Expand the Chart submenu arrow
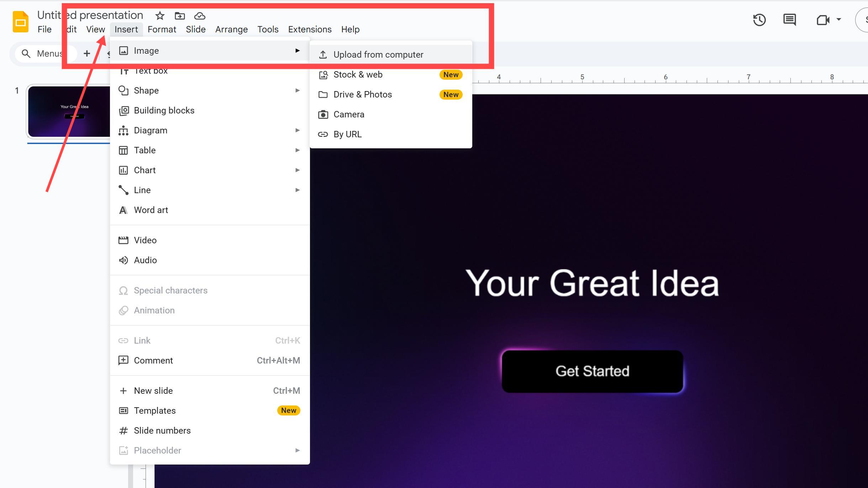868x488 pixels. (x=298, y=170)
